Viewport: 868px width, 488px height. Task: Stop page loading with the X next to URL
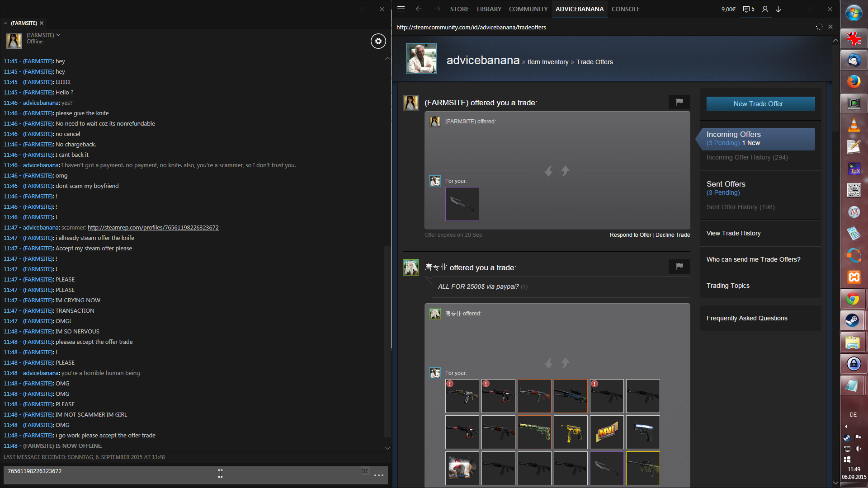(x=830, y=27)
